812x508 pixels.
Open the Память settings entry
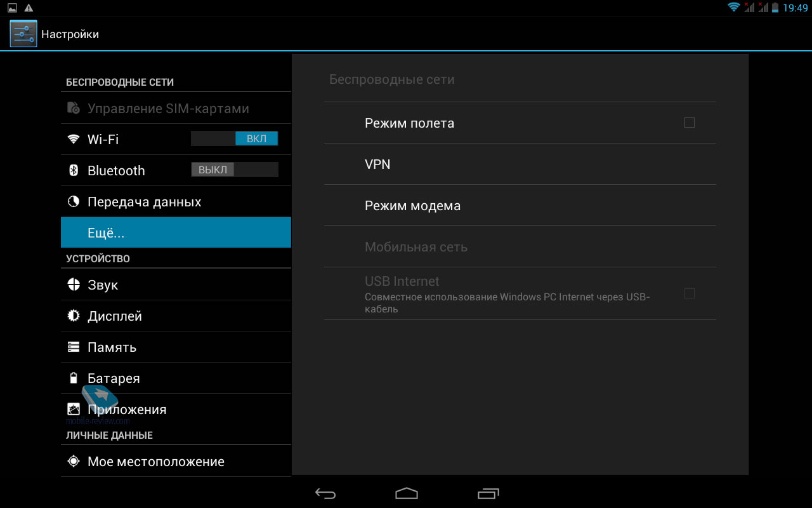tap(176, 347)
